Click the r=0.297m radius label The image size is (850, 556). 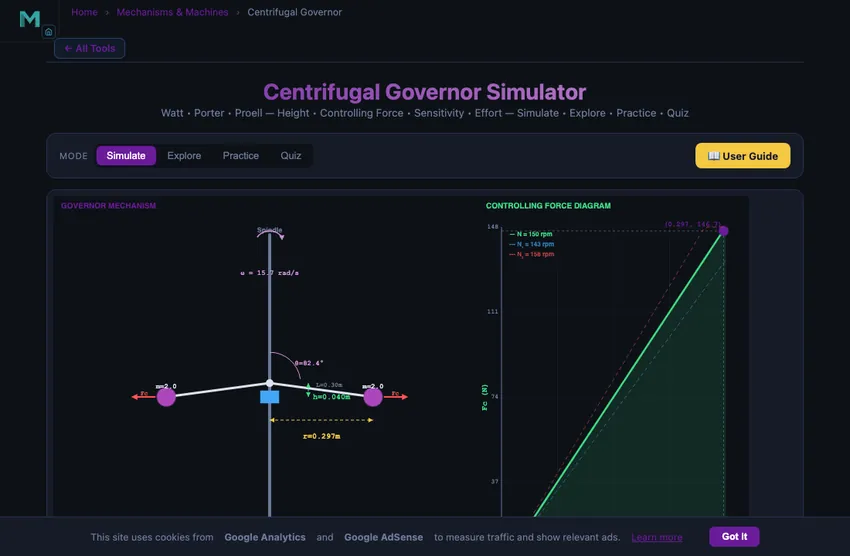point(321,436)
